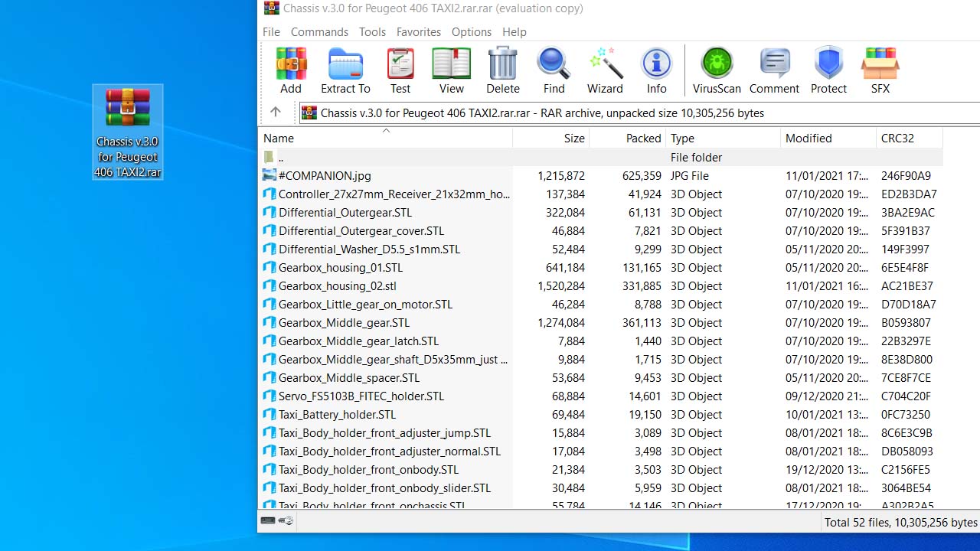This screenshot has height=551, width=980.
Task: Click the status bar total files text
Action: point(901,522)
